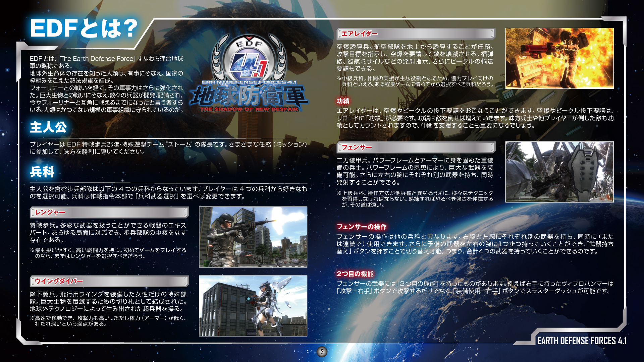
Task: Open the Ranger class screenshot thumbnail
Action: pyautogui.click(x=253, y=237)
